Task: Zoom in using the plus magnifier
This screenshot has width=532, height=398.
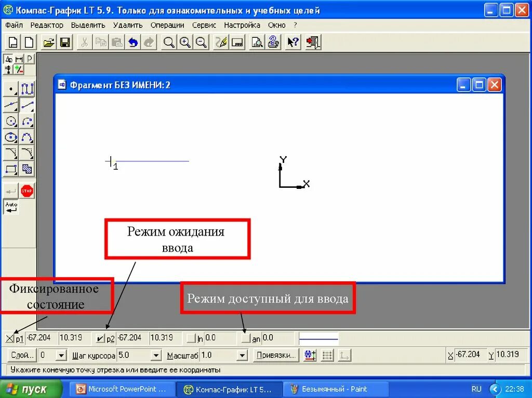Action: (185, 43)
